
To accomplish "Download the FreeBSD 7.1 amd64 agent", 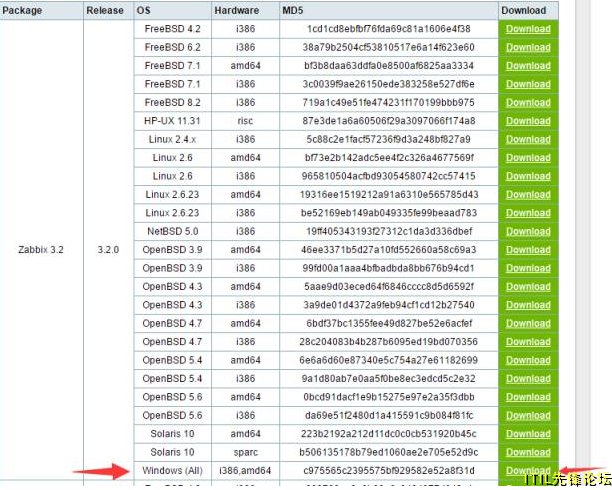I will [x=528, y=66].
